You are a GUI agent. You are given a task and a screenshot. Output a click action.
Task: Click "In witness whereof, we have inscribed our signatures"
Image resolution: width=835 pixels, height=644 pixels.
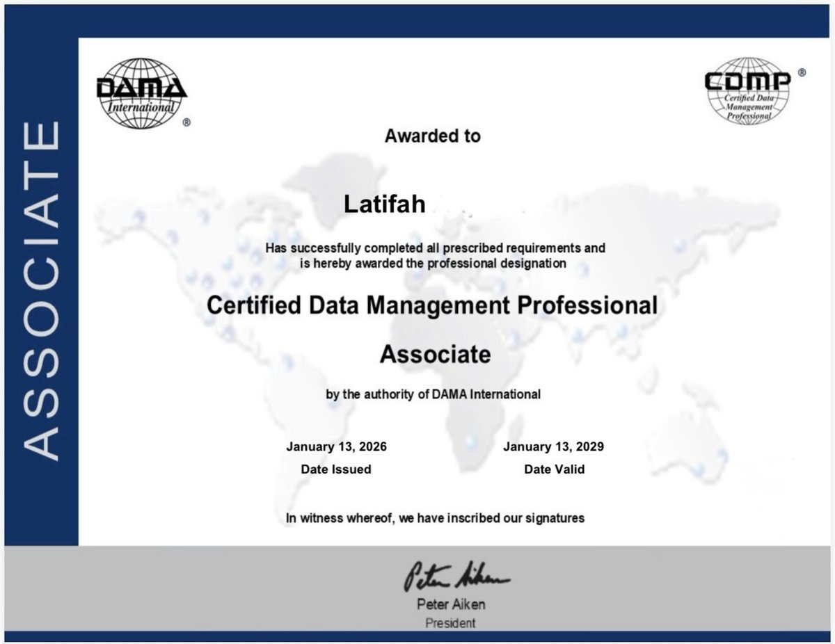[x=435, y=518]
